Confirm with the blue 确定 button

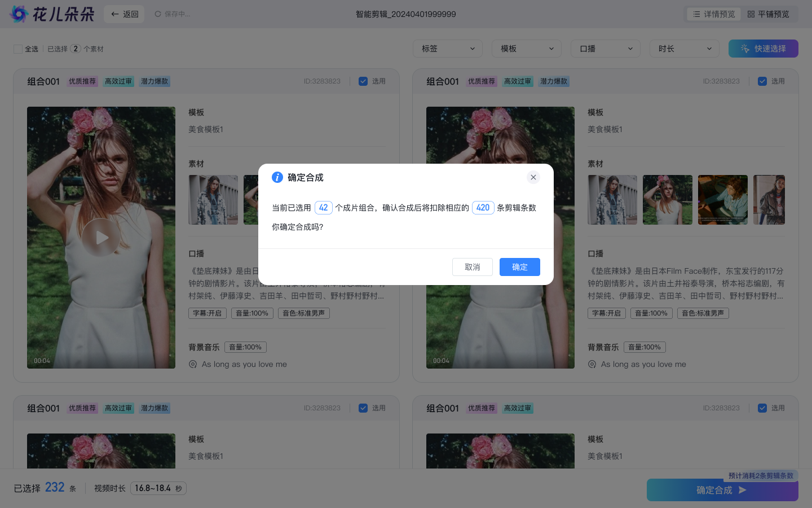click(519, 267)
